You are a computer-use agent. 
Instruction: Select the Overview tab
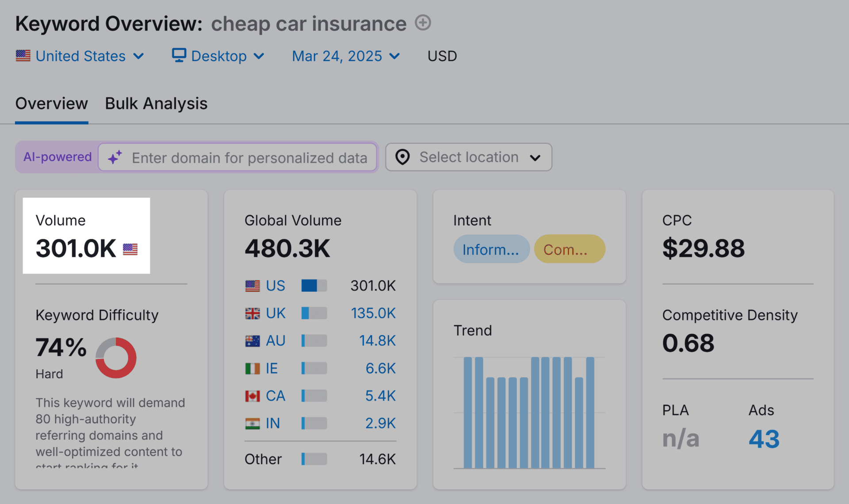[x=51, y=103]
